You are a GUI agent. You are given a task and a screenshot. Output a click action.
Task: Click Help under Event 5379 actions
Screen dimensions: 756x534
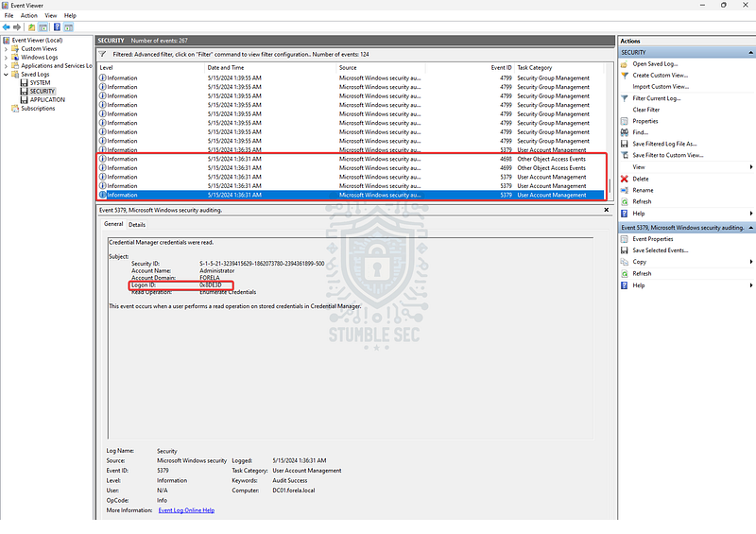639,285
